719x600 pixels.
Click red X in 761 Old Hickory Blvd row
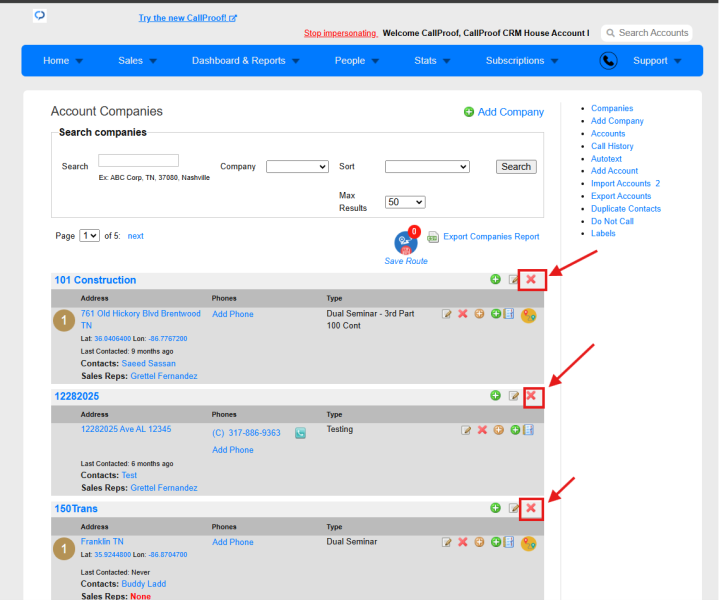click(463, 314)
